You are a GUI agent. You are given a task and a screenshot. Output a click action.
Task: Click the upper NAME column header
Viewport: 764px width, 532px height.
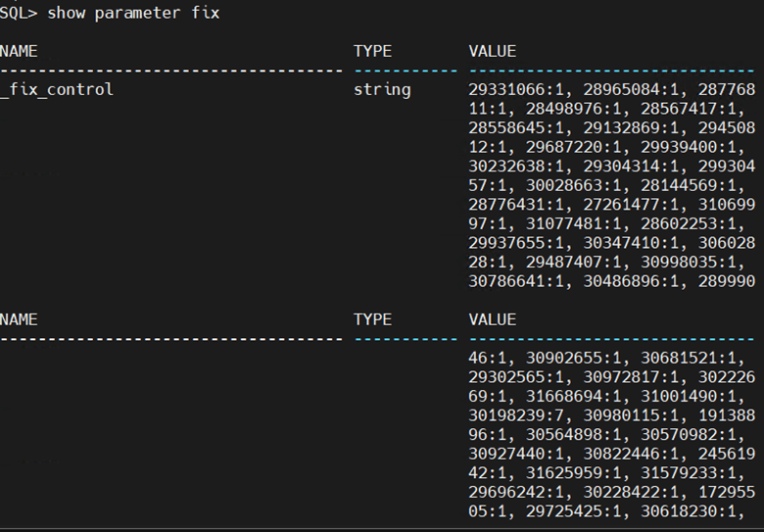pyautogui.click(x=19, y=51)
